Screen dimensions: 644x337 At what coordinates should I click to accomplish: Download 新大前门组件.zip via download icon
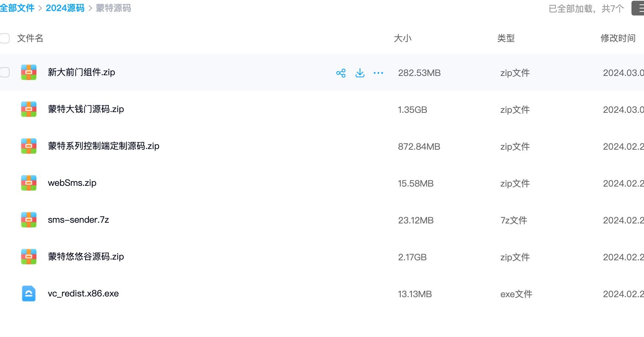click(360, 73)
